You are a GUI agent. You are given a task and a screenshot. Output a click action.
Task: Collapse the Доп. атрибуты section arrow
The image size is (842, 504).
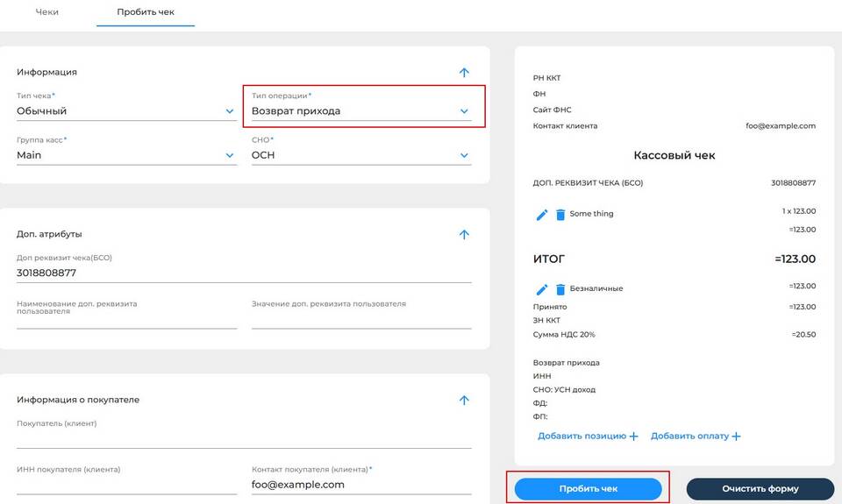464,235
